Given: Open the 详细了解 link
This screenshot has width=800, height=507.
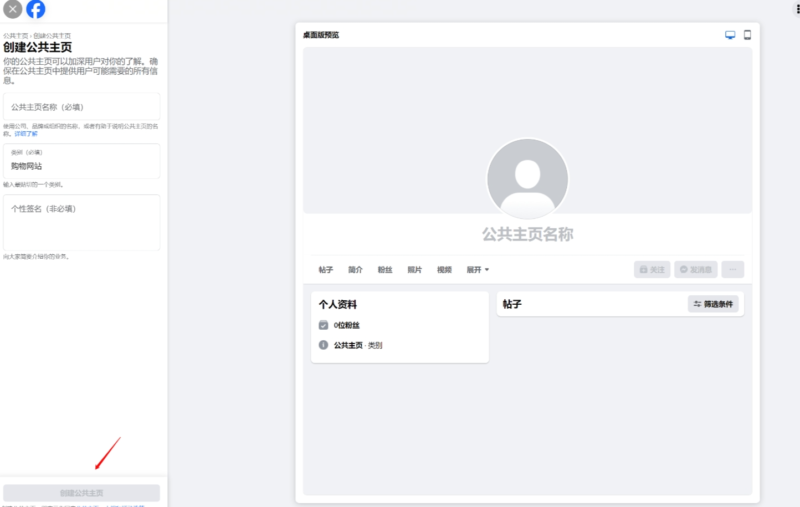Looking at the screenshot, I should (26, 134).
